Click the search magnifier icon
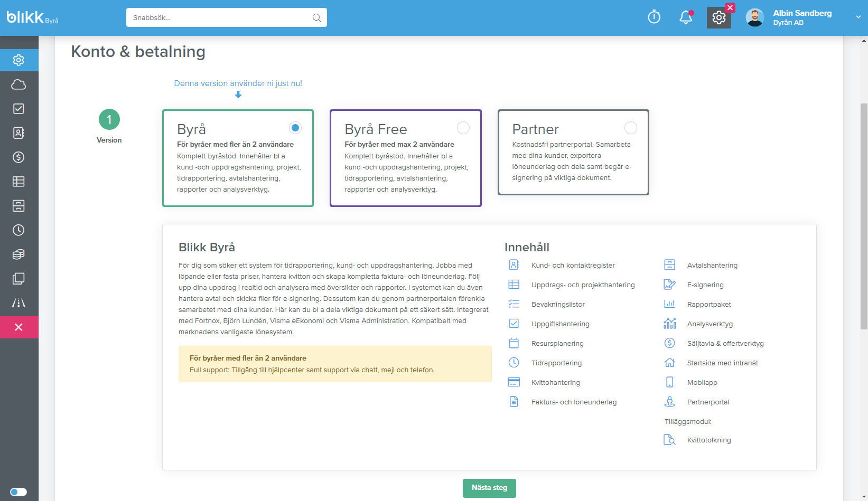868x501 pixels. click(316, 18)
